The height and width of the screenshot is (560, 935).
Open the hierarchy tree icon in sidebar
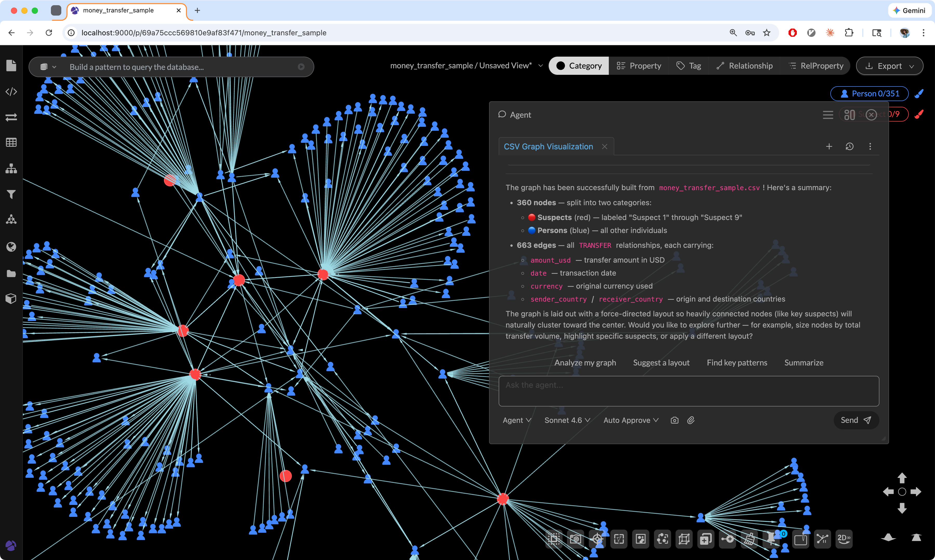(11, 168)
